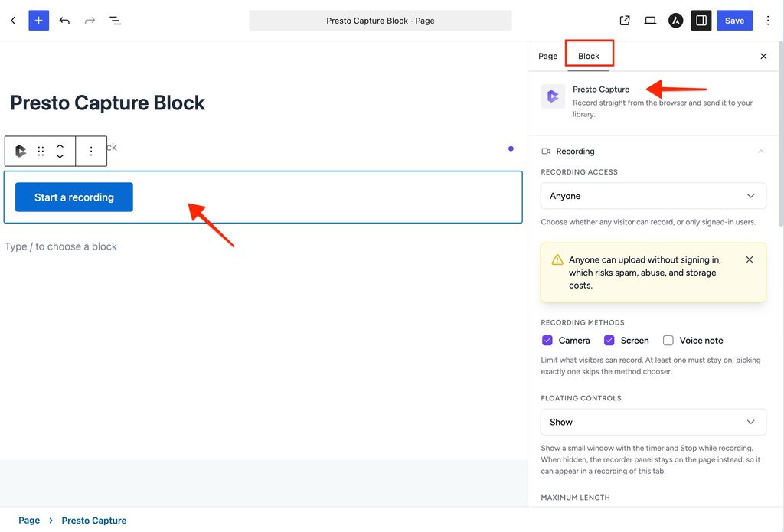Click the empty paragraph 'Type / to choose a block'
This screenshot has height=532, width=784.
click(60, 246)
